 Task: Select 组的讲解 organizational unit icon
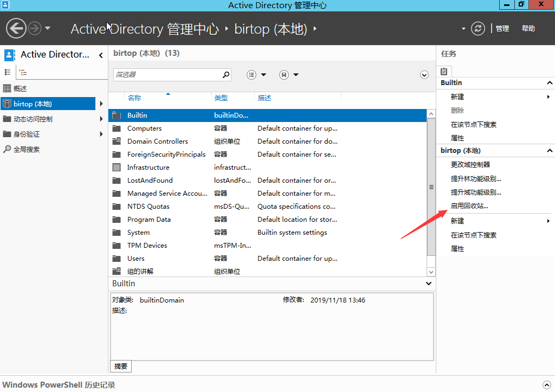point(117,272)
